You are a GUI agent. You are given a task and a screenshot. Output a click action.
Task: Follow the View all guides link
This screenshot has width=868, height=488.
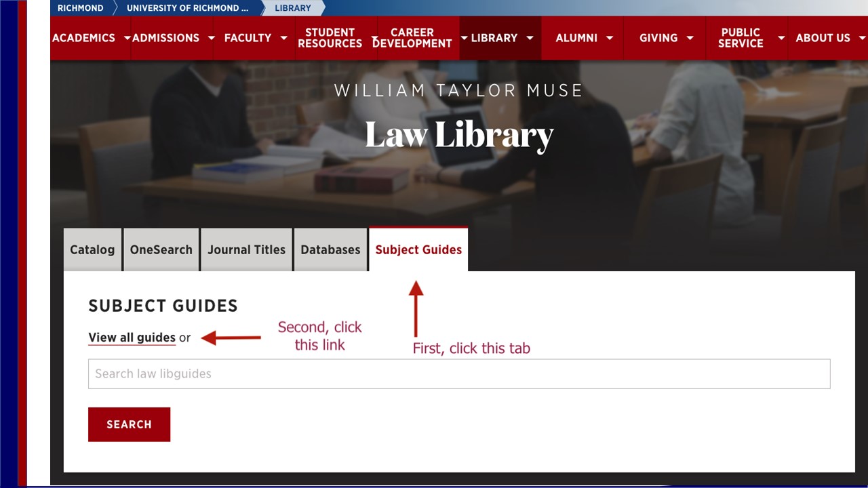pyautogui.click(x=132, y=338)
